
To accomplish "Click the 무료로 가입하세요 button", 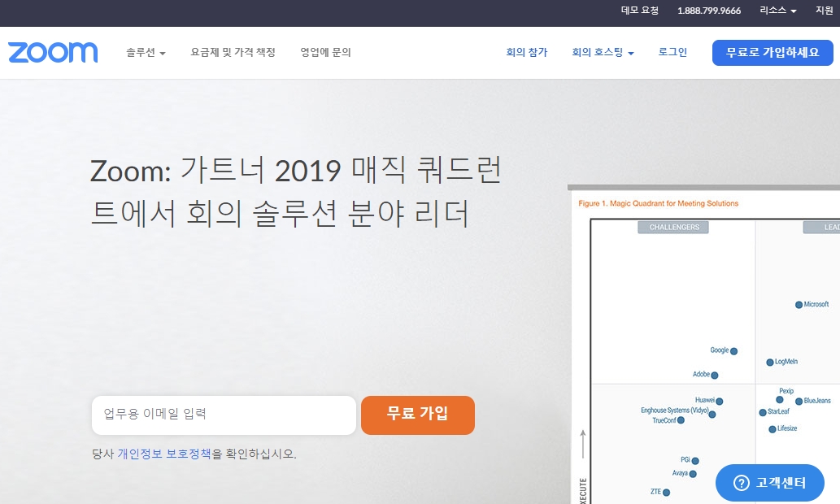I will pos(773,53).
